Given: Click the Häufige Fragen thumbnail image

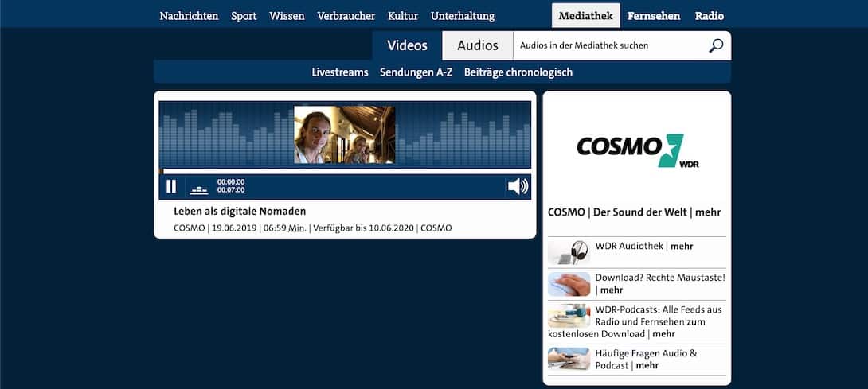Looking at the screenshot, I should tap(569, 359).
